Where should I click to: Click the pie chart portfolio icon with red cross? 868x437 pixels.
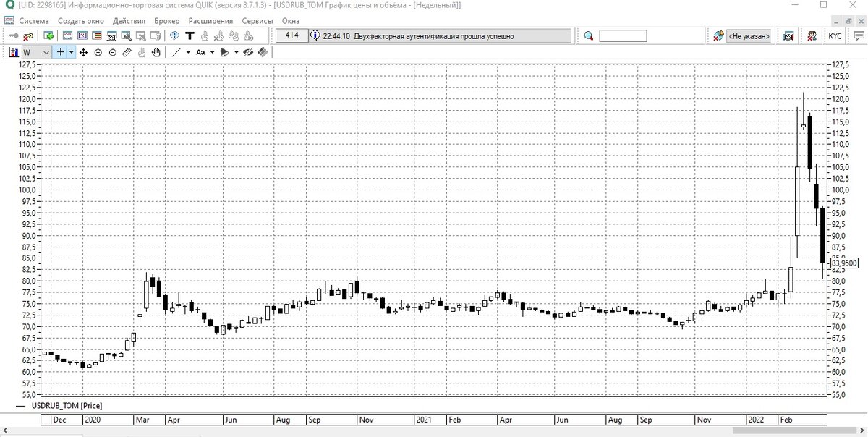point(718,35)
